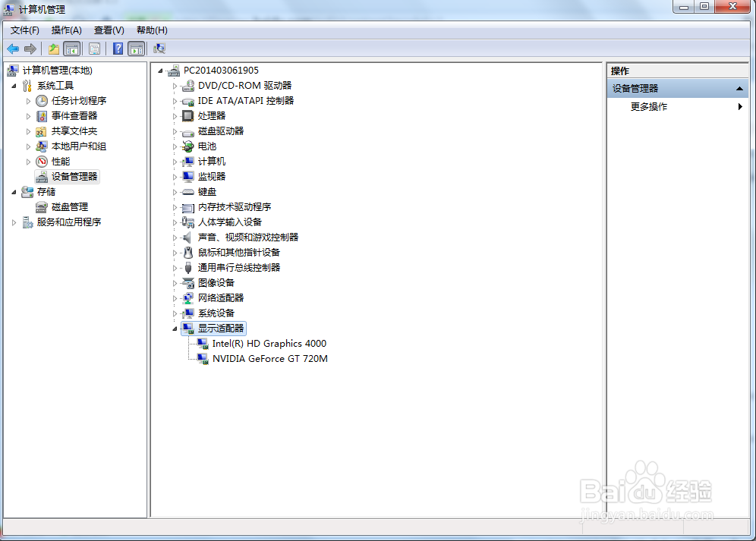This screenshot has height=541, width=756.
Task: Open the 查看(V) menu
Action: click(109, 30)
